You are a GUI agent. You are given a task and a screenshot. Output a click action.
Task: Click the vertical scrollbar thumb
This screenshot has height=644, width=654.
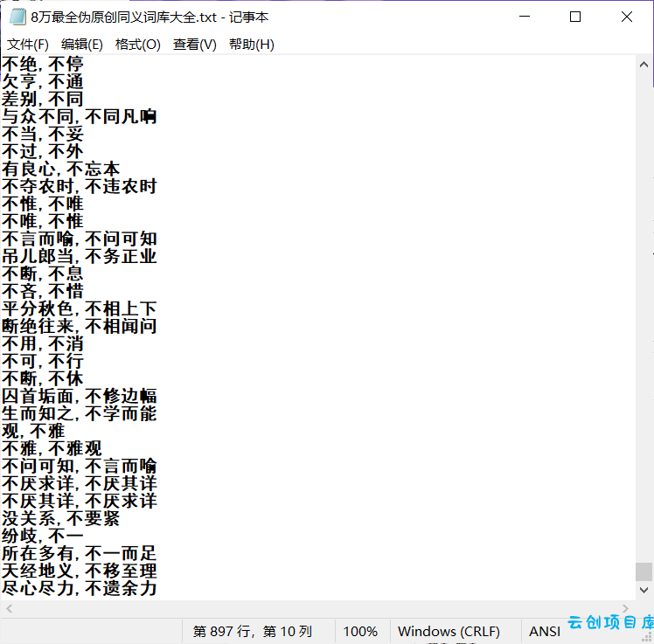(644, 571)
